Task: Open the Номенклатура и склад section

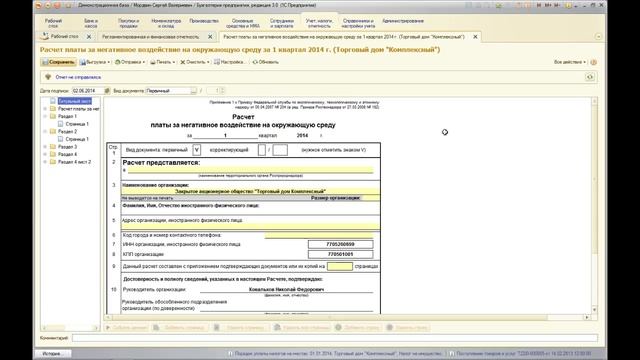Action: (x=166, y=23)
